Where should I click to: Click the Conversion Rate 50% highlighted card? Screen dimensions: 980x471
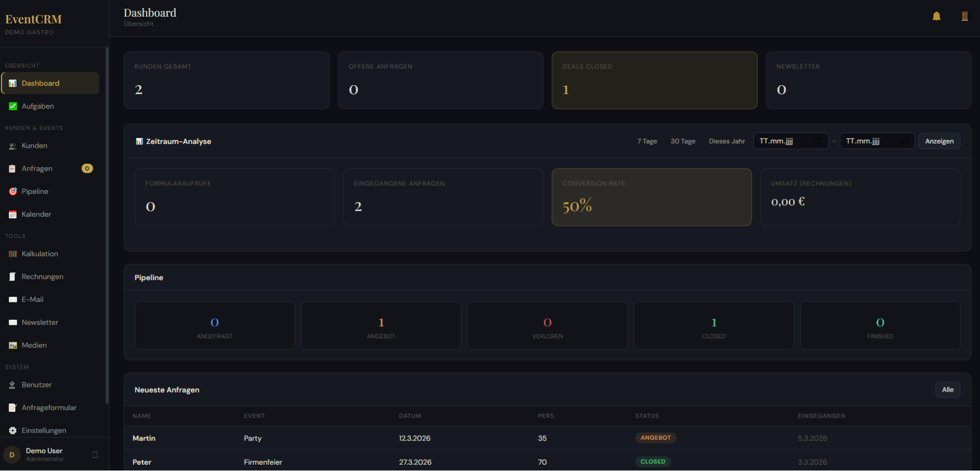[x=652, y=197]
